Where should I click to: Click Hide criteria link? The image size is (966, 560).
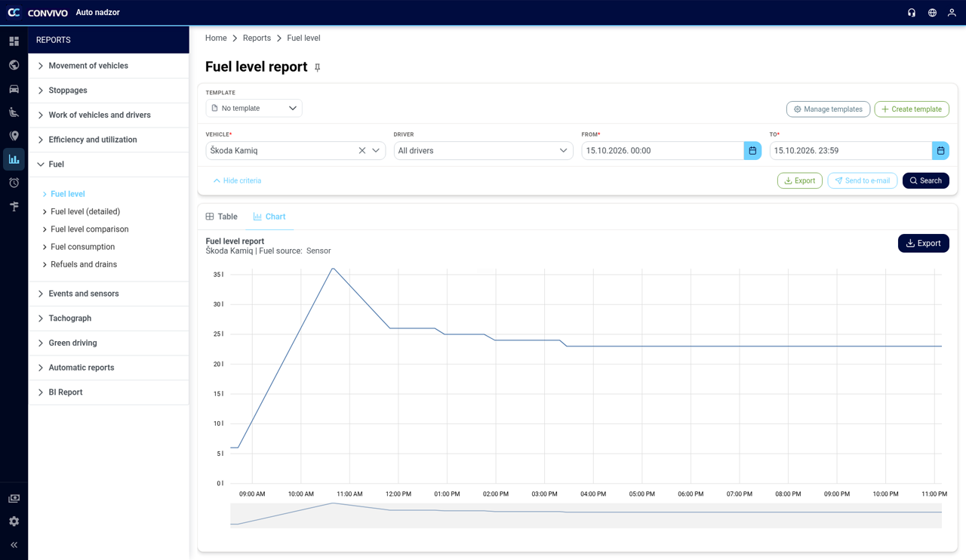[x=237, y=181]
